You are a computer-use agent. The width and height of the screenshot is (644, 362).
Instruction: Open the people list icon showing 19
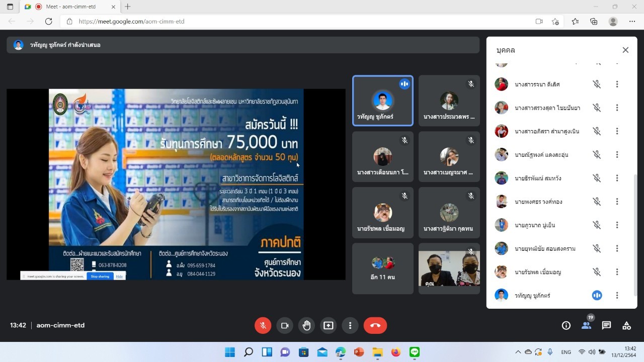click(x=586, y=325)
